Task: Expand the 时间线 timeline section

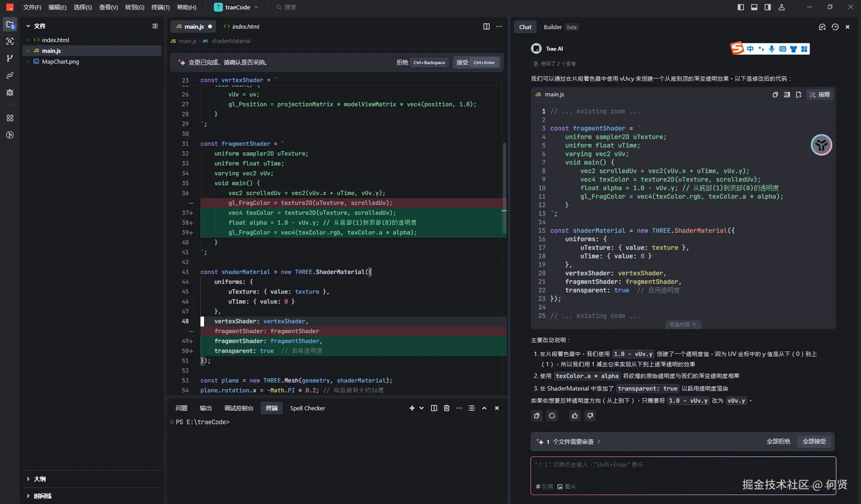Action: 42,496
